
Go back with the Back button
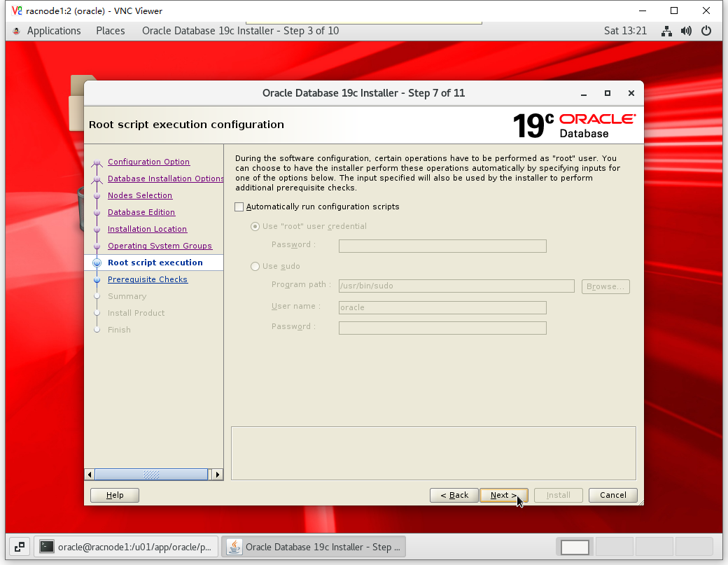click(454, 495)
